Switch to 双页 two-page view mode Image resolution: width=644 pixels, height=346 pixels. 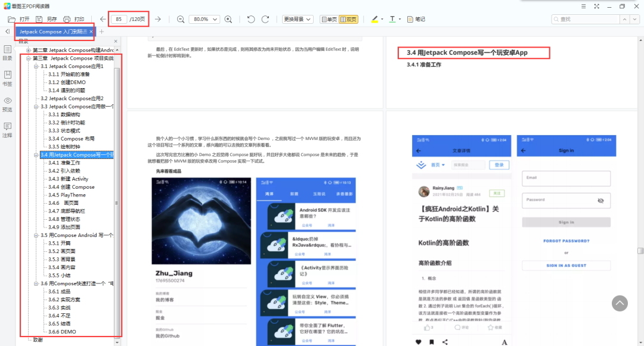pyautogui.click(x=350, y=18)
